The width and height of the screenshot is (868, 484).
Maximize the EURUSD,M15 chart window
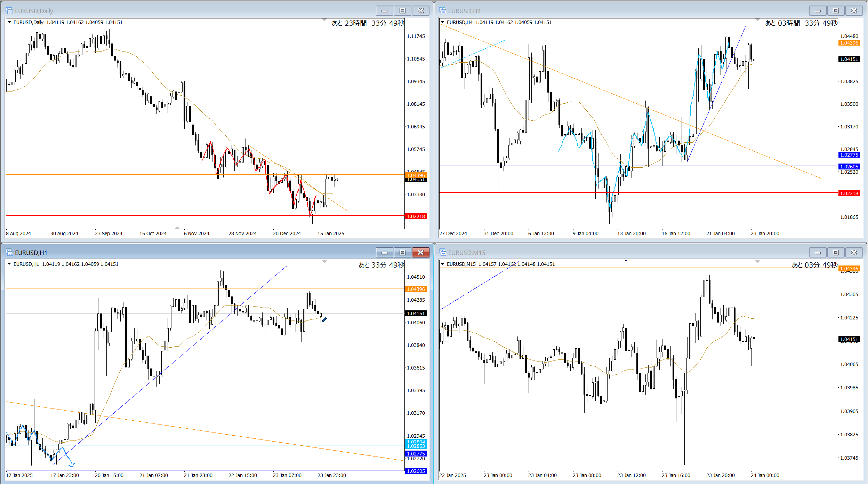pos(836,253)
